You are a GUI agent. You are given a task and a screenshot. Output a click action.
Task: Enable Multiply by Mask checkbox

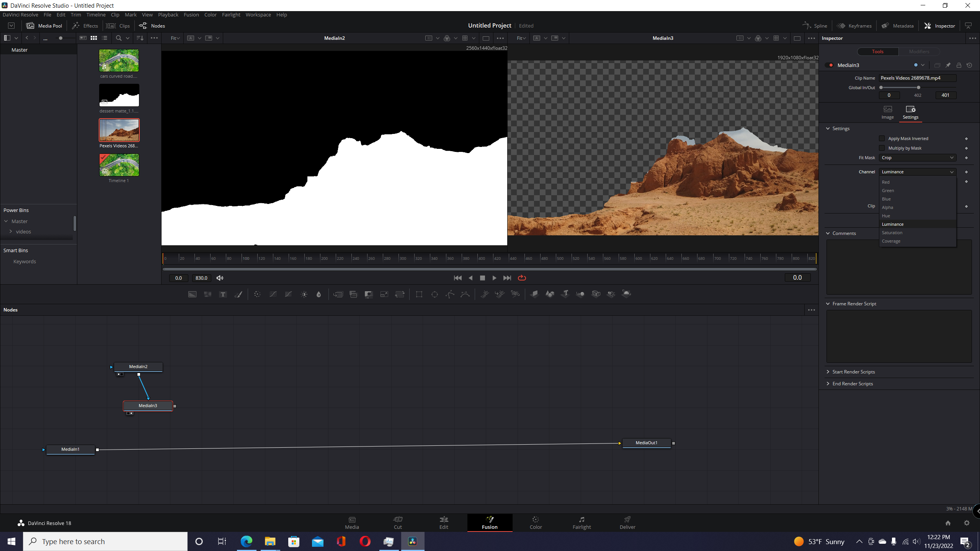882,148
